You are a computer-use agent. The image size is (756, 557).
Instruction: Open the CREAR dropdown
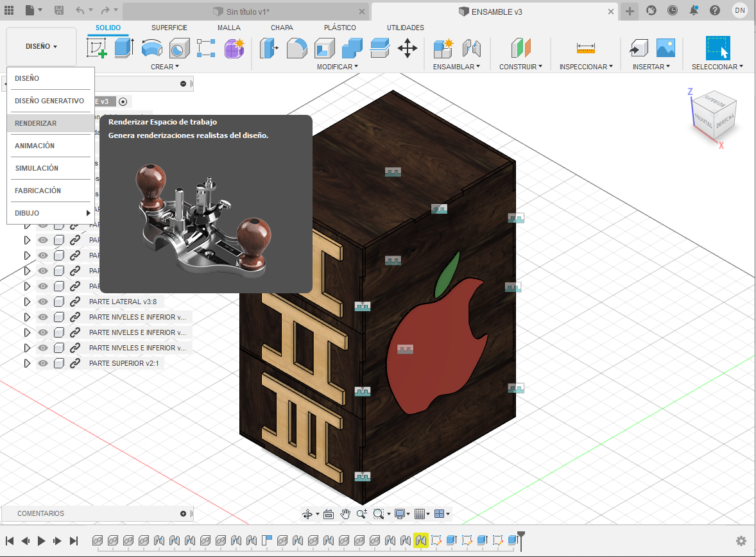165,67
